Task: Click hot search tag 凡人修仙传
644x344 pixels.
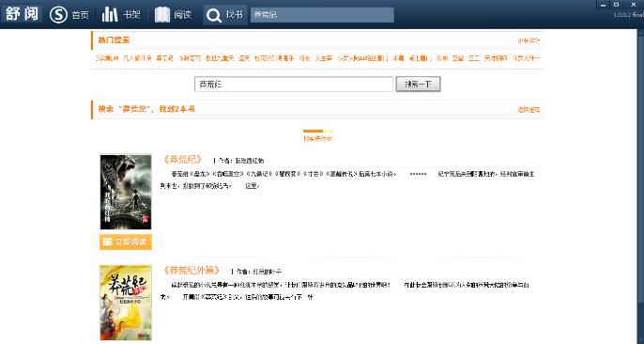Action: pos(137,58)
